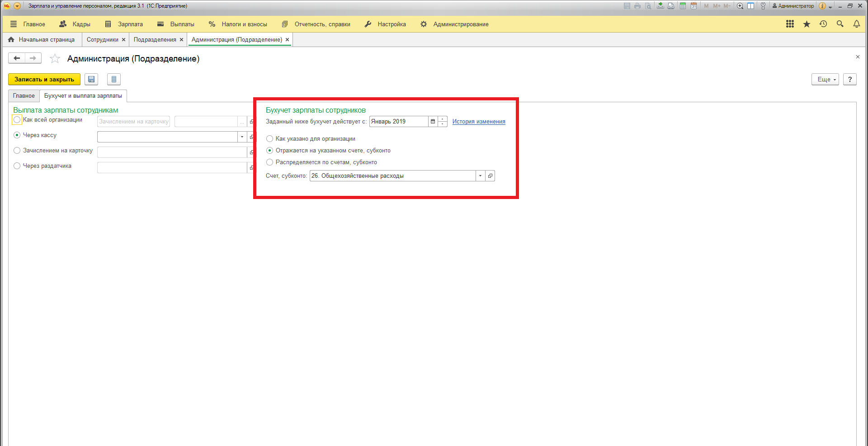
Task: Go forward with the right arrow
Action: pyautogui.click(x=33, y=58)
